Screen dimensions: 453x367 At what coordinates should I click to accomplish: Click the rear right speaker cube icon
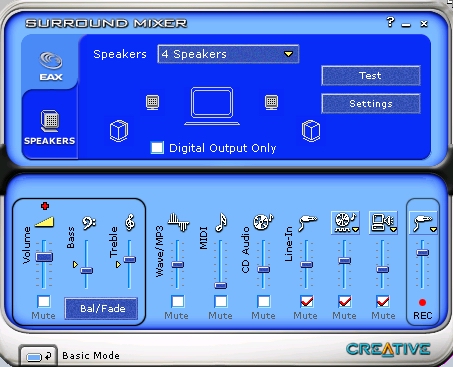click(311, 131)
